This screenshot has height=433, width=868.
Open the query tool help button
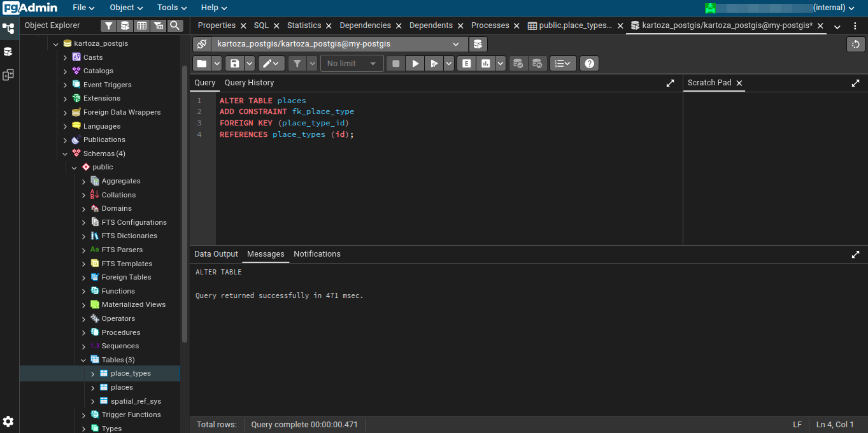click(x=589, y=64)
